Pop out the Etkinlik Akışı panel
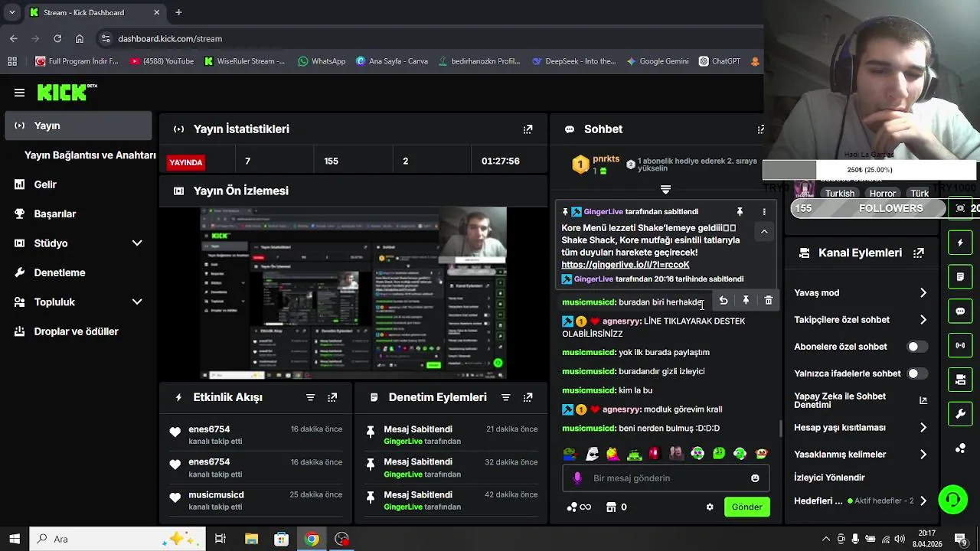 point(332,397)
